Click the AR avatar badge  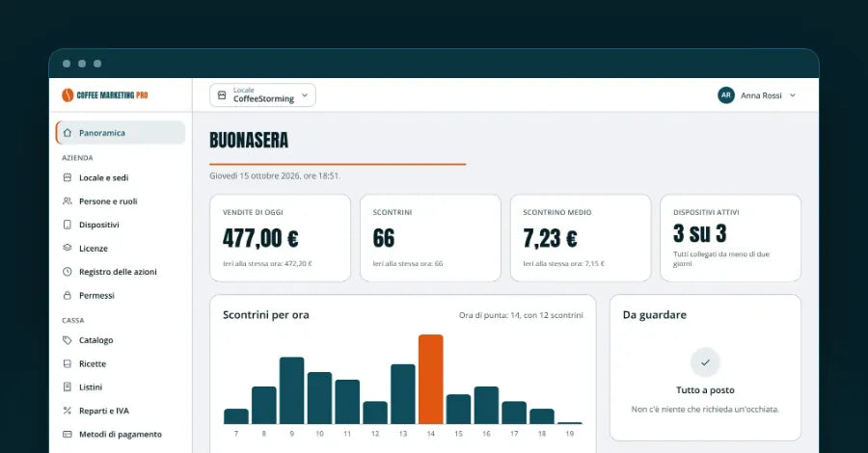tap(726, 95)
